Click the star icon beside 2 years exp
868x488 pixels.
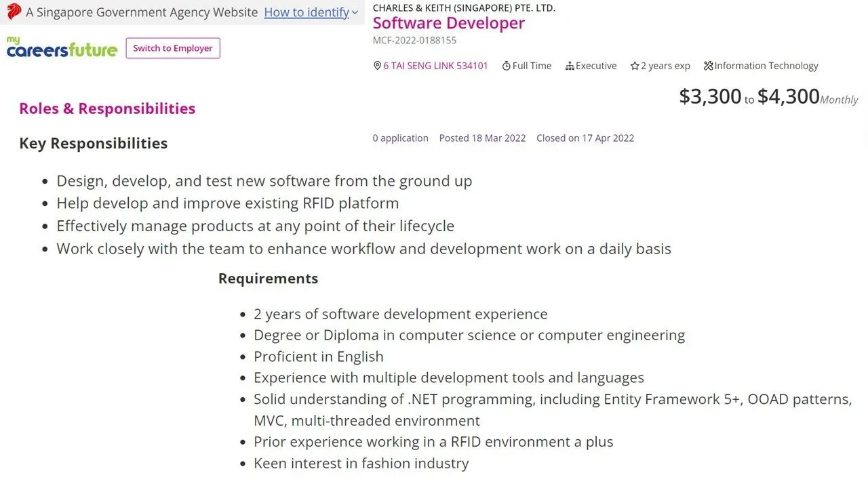635,66
